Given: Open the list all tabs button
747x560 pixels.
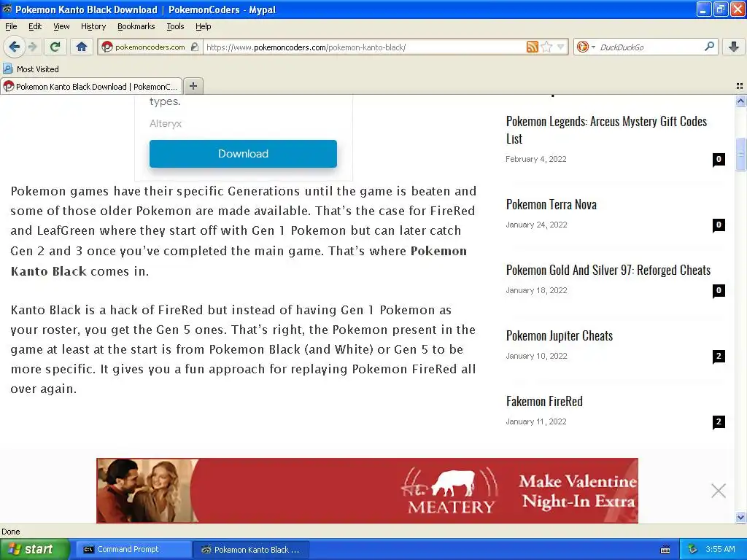Looking at the screenshot, I should [740, 86].
